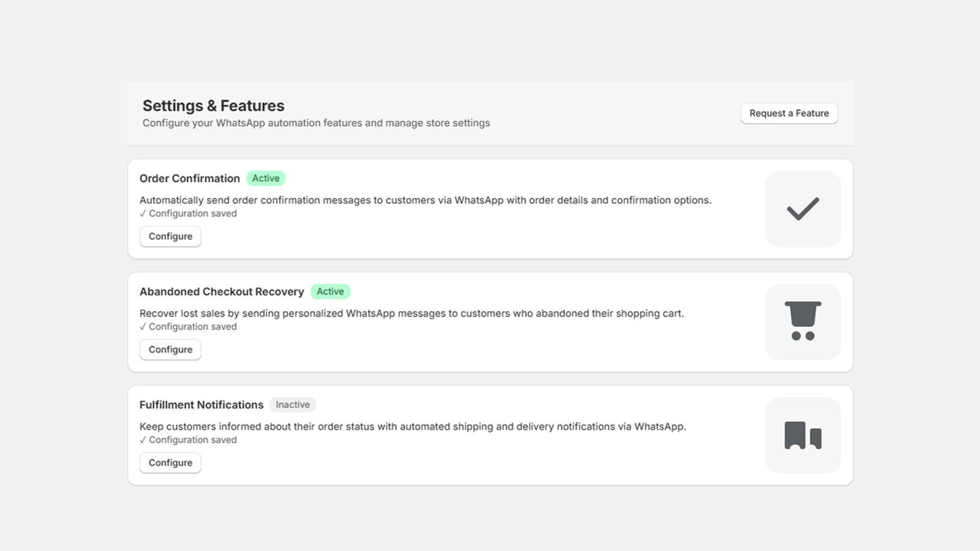
Task: Toggle the Active badge on Abandoned Checkout Recovery
Action: pyautogui.click(x=331, y=291)
